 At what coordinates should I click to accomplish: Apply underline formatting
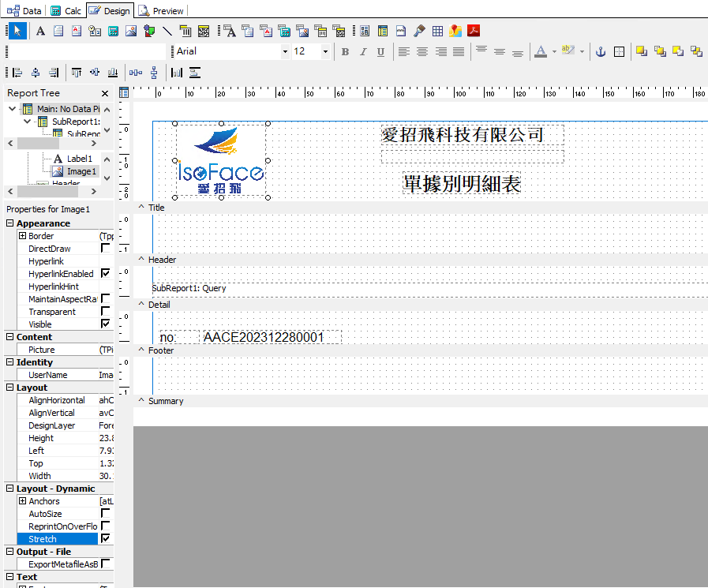(x=380, y=52)
